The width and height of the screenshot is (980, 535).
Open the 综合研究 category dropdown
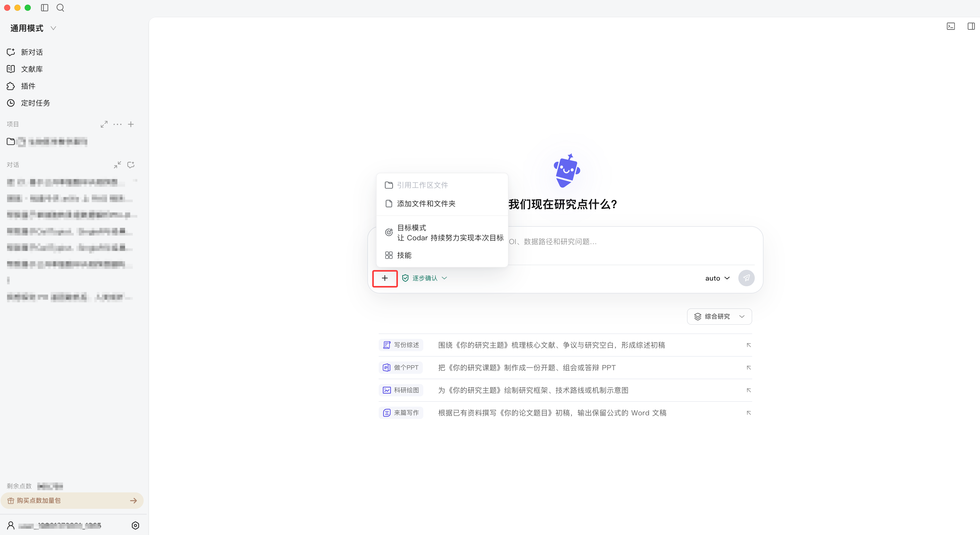(x=719, y=317)
